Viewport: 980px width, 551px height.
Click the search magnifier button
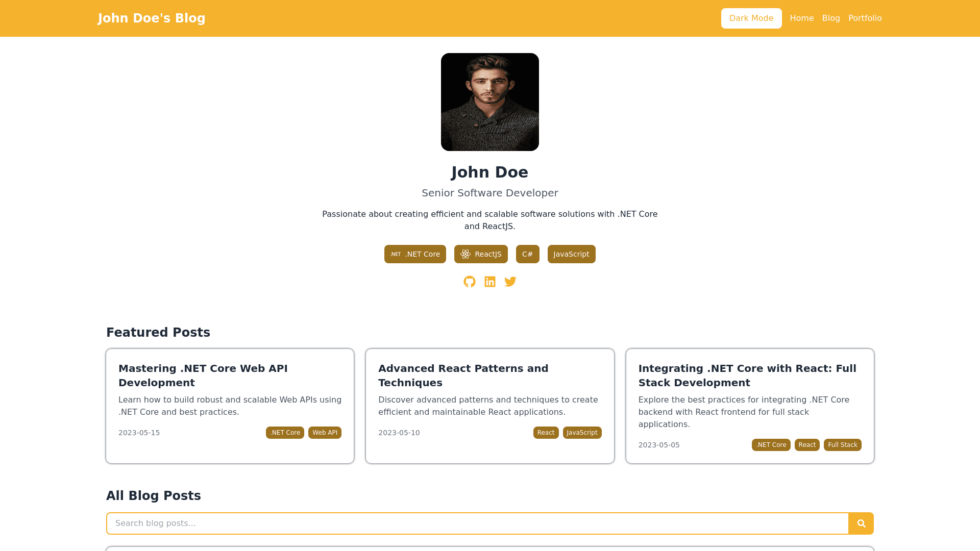tap(861, 523)
